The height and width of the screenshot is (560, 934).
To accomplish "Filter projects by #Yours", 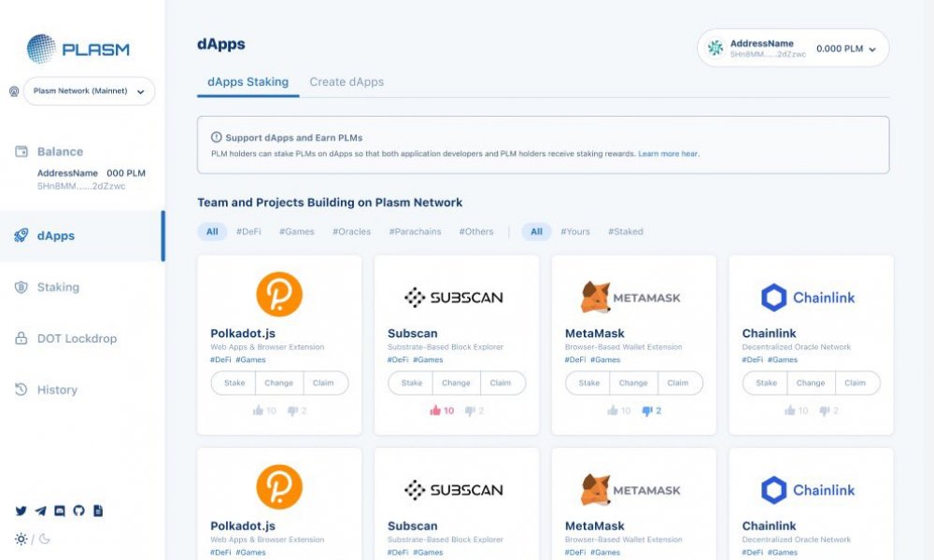I will [x=574, y=231].
